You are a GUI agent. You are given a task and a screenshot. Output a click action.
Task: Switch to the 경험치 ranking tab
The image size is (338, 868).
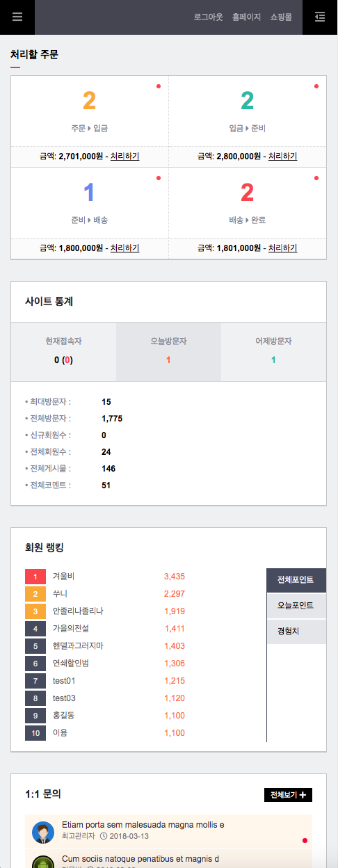[x=296, y=632]
